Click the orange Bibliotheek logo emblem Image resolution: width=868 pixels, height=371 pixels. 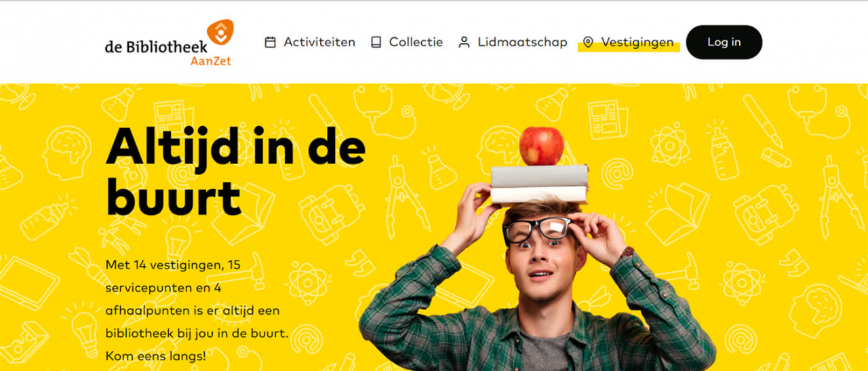click(220, 33)
